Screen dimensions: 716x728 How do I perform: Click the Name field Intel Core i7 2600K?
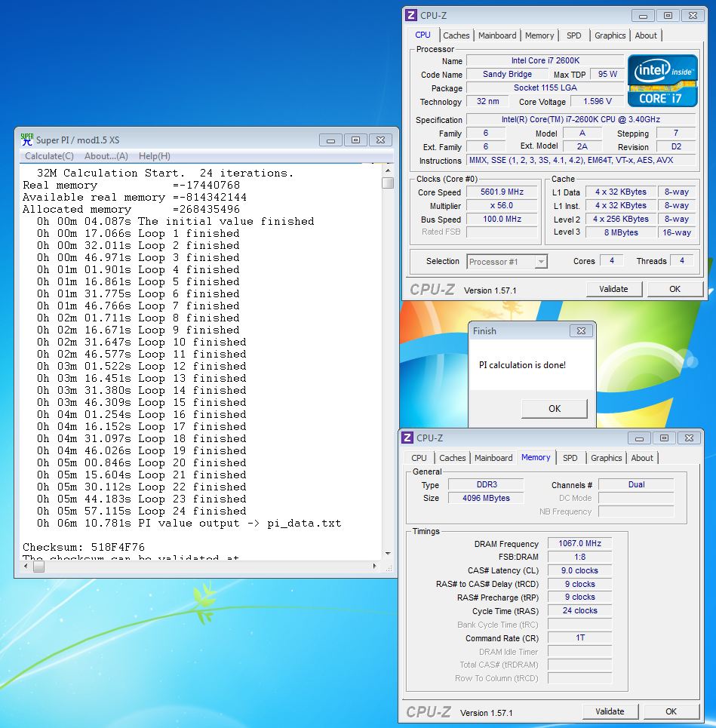(x=545, y=60)
